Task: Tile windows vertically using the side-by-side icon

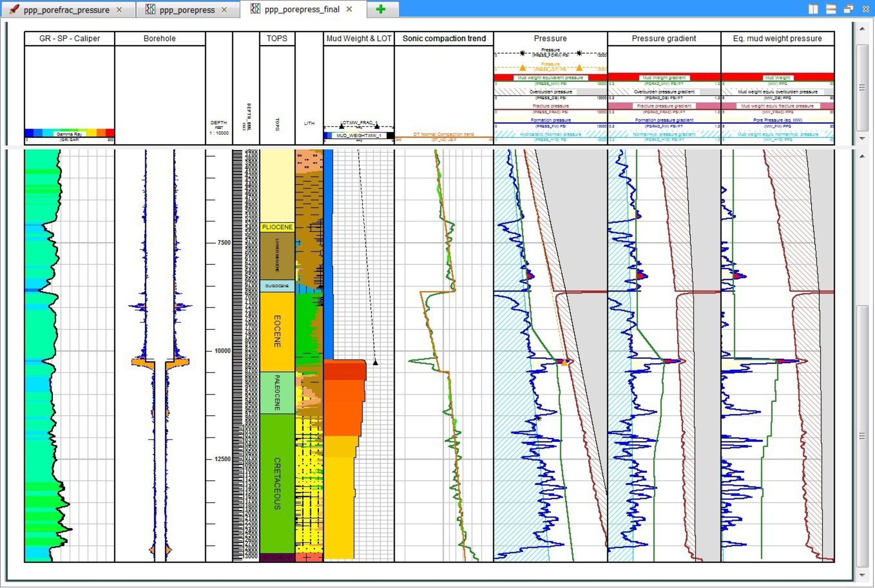Action: [x=813, y=9]
